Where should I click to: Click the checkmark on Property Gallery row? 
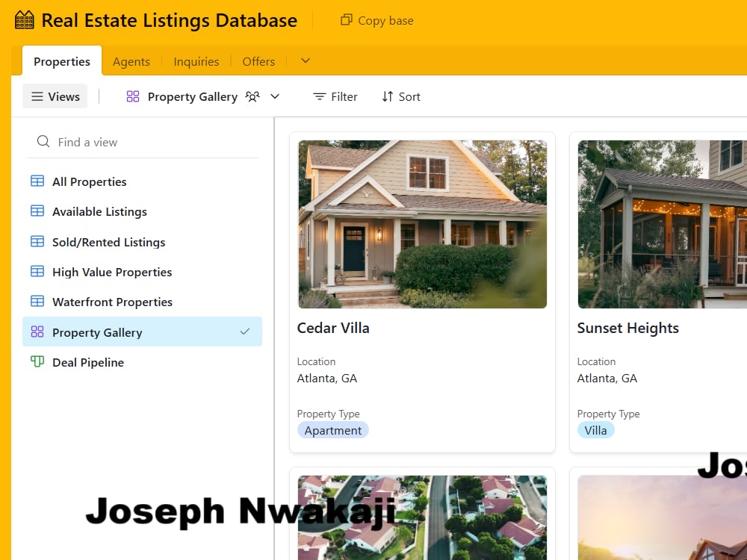pyautogui.click(x=245, y=332)
